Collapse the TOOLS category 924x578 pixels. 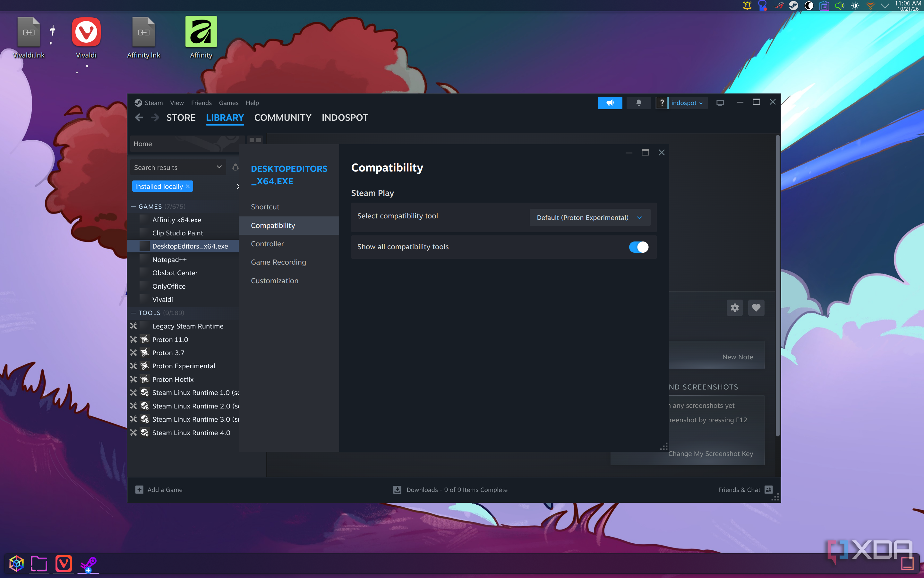click(133, 313)
